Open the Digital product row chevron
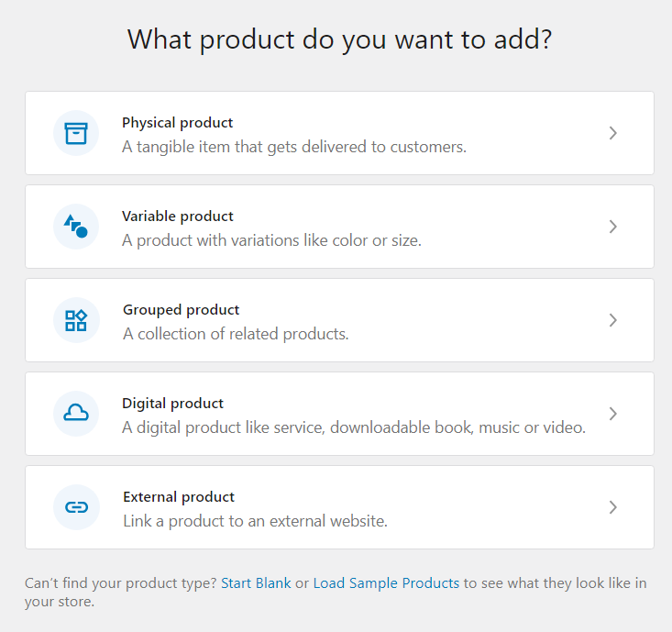This screenshot has height=632, width=672. (613, 414)
